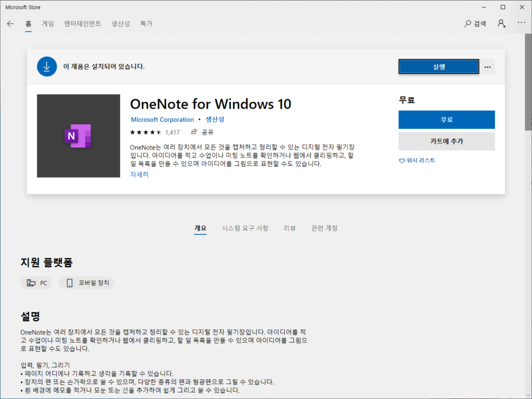Click the 실행 launch button
This screenshot has height=399, width=532.
pyautogui.click(x=438, y=66)
